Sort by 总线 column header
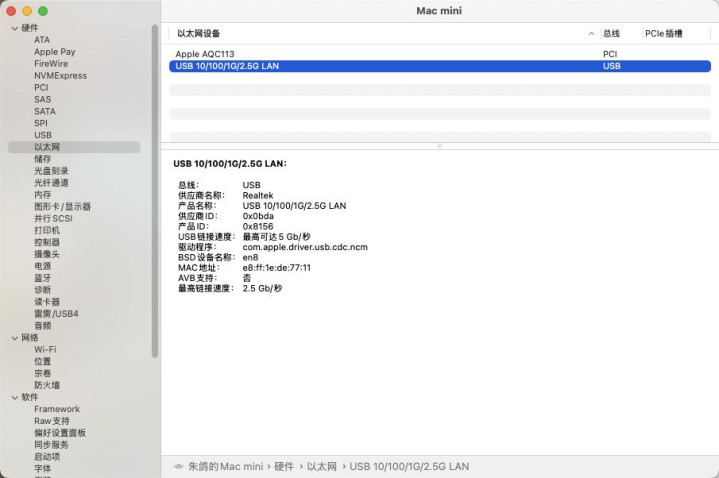This screenshot has height=478, width=719. [x=611, y=33]
